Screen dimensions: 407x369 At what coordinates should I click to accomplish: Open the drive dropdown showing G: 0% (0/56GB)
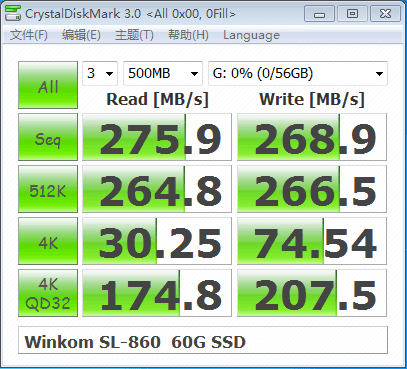pos(298,73)
